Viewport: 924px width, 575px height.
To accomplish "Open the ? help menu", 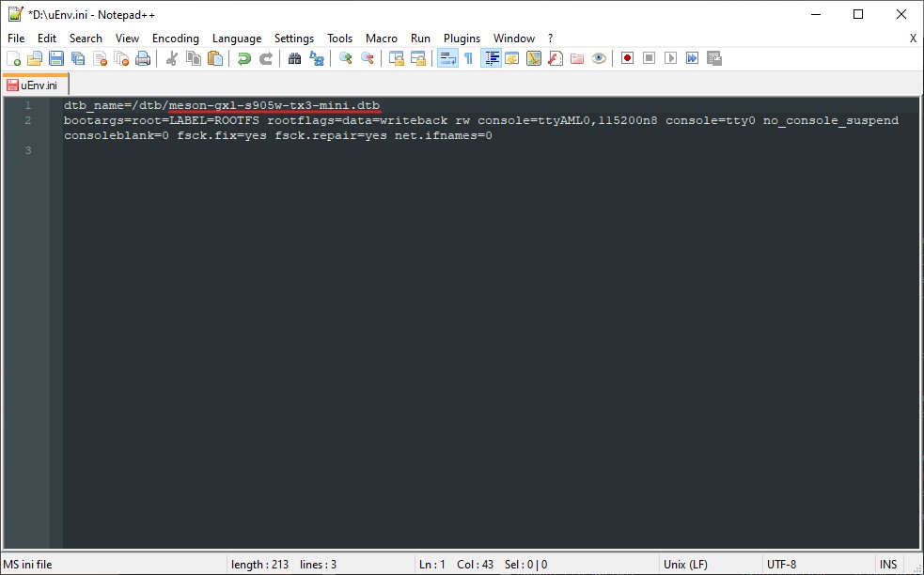I will click(551, 39).
